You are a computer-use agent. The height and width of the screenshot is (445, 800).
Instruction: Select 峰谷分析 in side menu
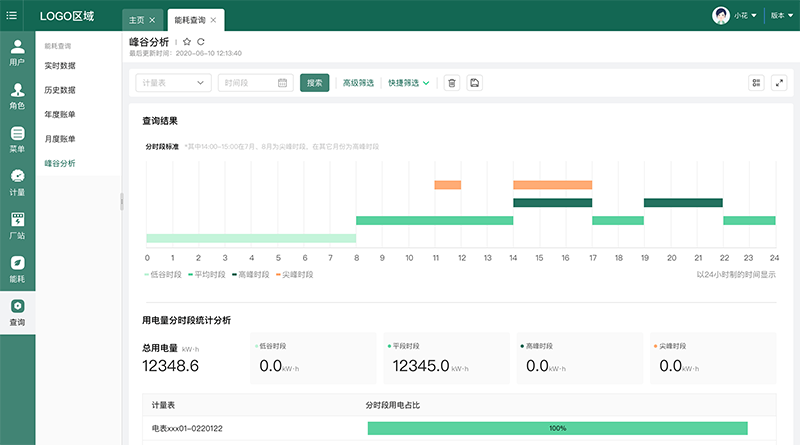(60, 163)
